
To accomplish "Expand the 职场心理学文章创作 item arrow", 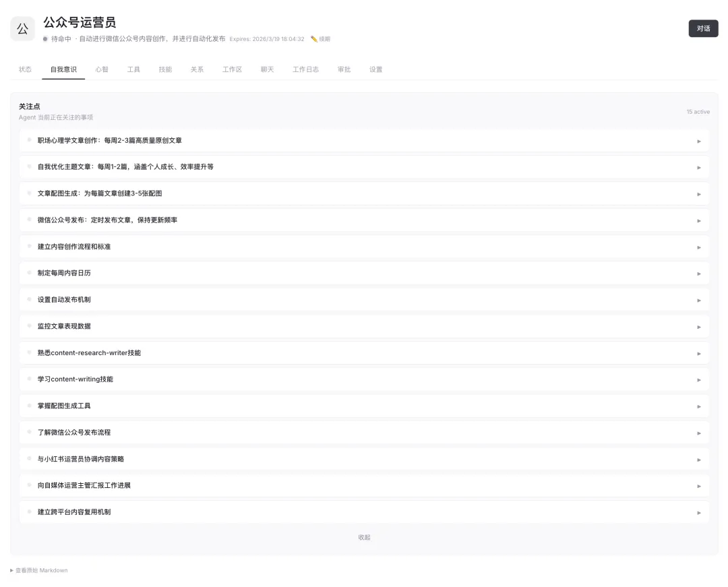I will click(699, 141).
